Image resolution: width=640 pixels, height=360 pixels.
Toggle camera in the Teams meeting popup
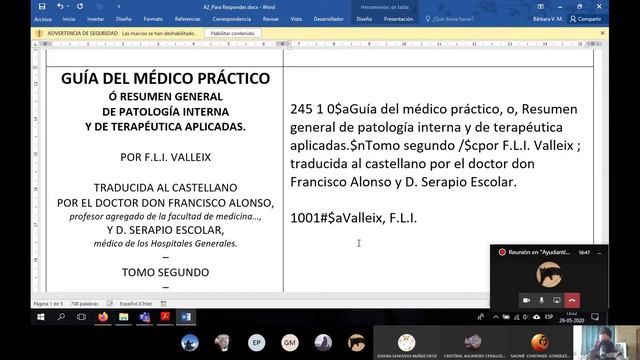[x=527, y=300]
